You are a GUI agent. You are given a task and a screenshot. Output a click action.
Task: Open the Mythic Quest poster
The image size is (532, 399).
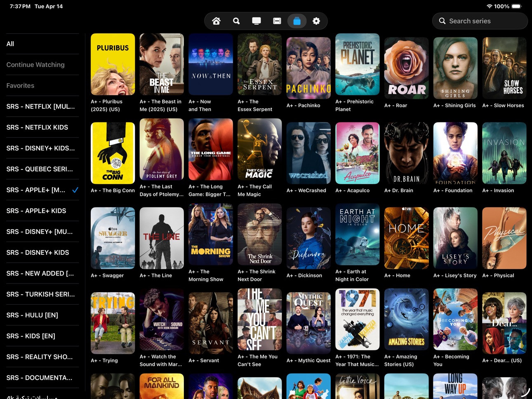coord(308,323)
